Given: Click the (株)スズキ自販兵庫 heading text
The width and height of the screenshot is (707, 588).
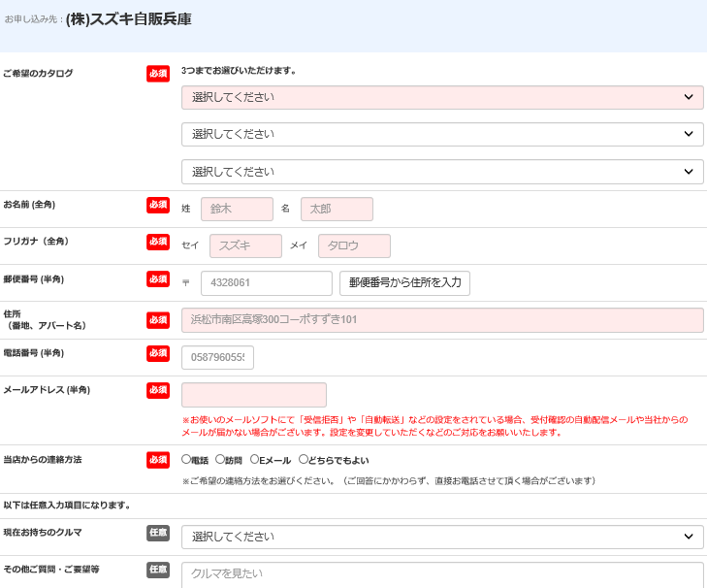Looking at the screenshot, I should click(x=129, y=19).
